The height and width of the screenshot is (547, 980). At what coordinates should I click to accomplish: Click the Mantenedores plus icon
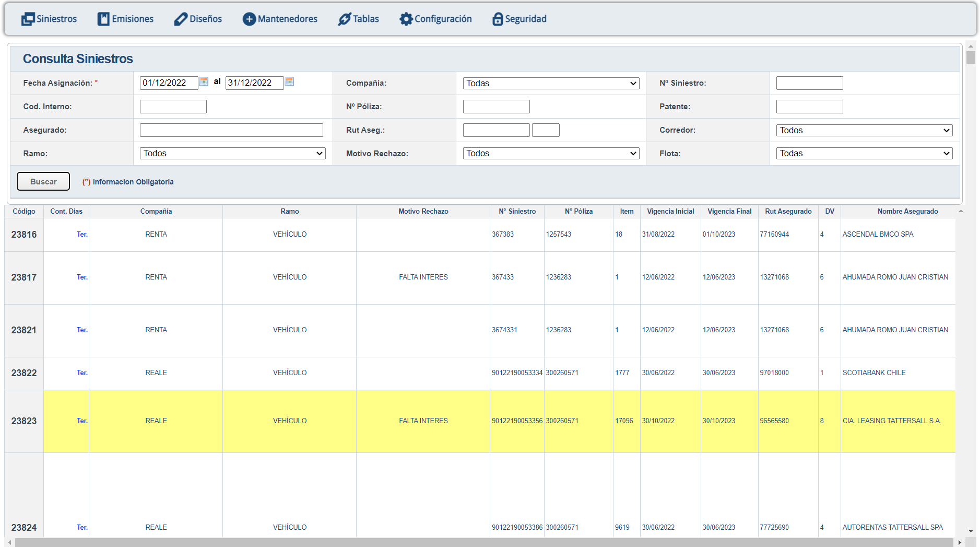pos(249,19)
